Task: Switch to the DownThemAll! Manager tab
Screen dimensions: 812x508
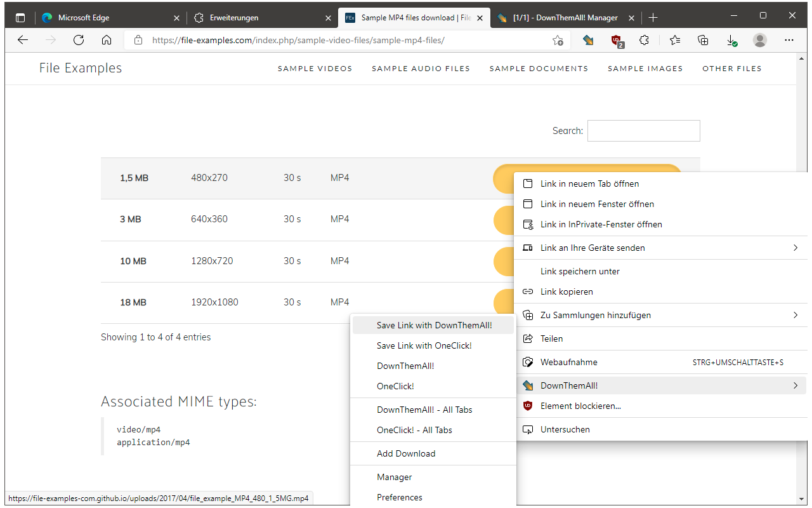Action: click(565, 18)
